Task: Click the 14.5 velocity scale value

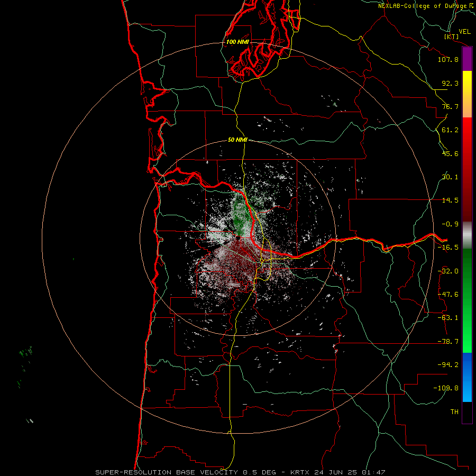Action: [450, 200]
